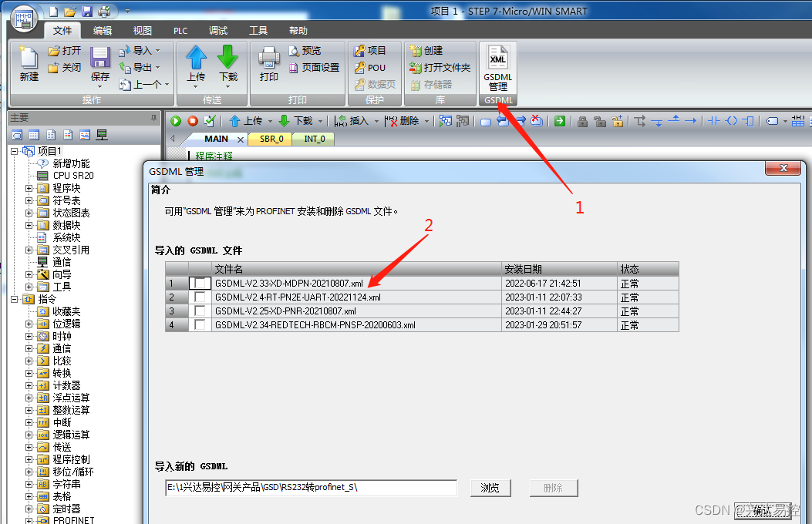The image size is (812, 524).
Task: Click the Project protection key icon
Action: (x=359, y=51)
